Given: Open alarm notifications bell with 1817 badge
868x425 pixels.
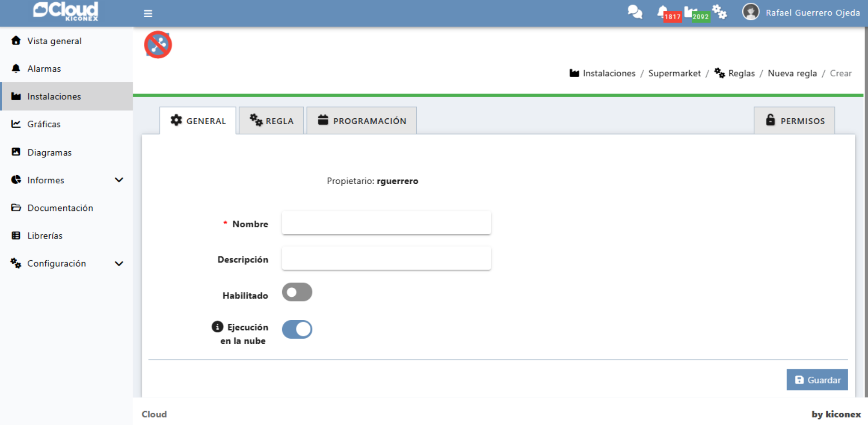Looking at the screenshot, I should pyautogui.click(x=663, y=12).
